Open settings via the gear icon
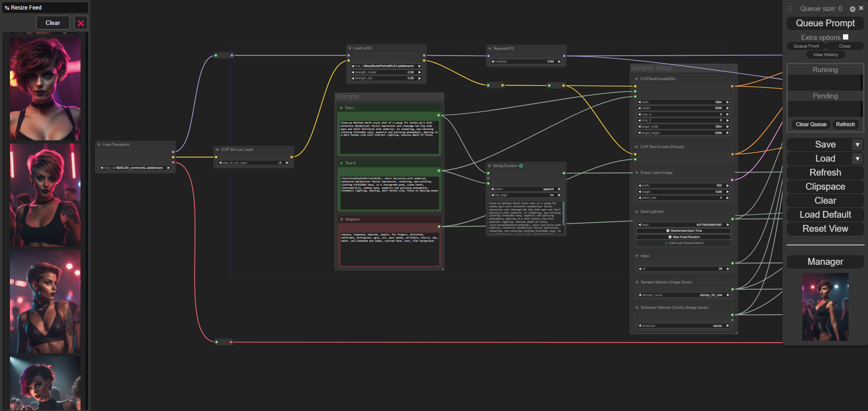 pos(852,9)
